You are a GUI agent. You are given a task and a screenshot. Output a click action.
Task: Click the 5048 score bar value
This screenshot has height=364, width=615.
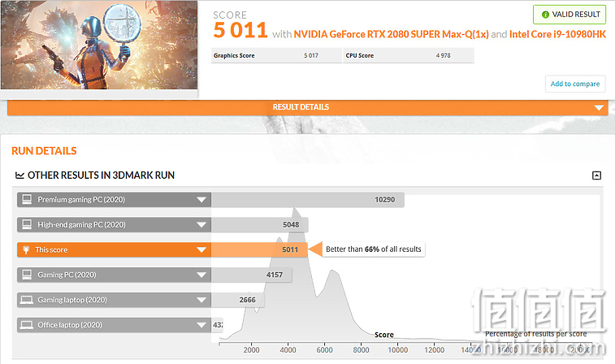coord(291,225)
